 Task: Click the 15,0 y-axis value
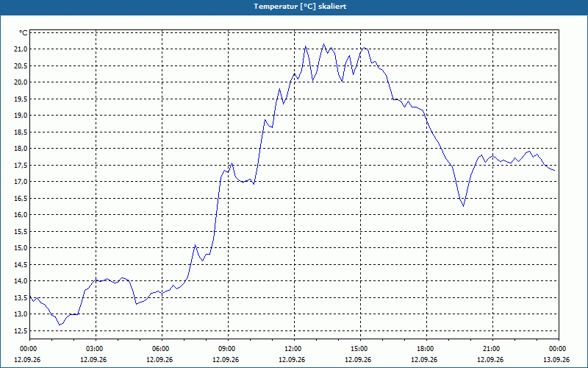pos(21,248)
